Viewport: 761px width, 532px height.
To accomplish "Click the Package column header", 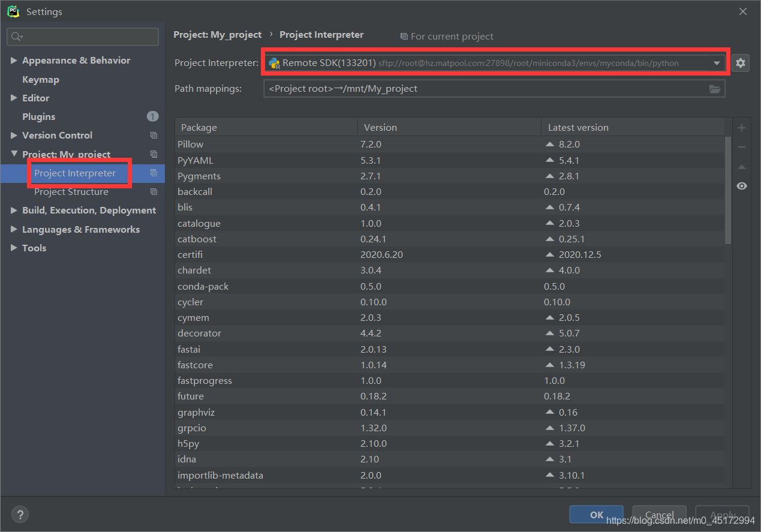I will [x=266, y=127].
